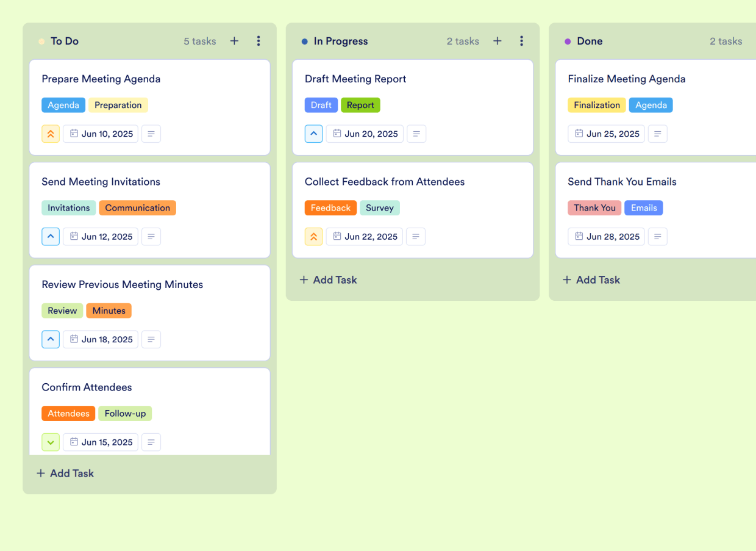756x551 pixels.
Task: Open the Jun 20, 2025 date field on Draft Meeting Report
Action: [x=364, y=134]
